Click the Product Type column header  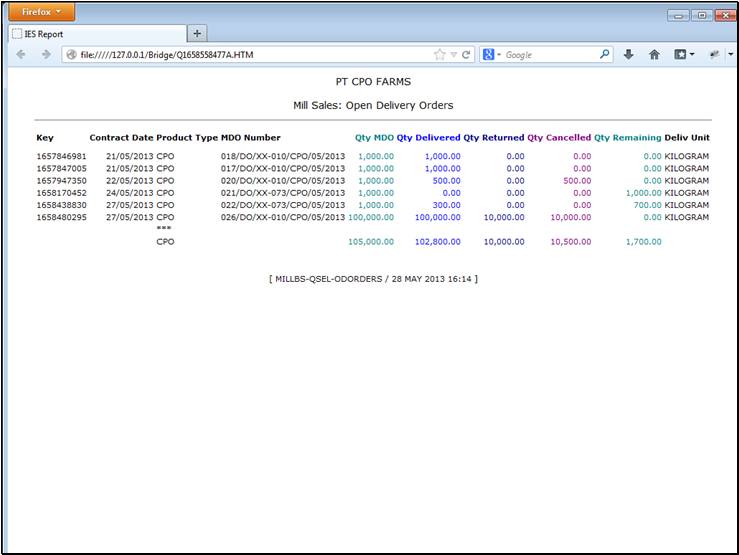187,138
